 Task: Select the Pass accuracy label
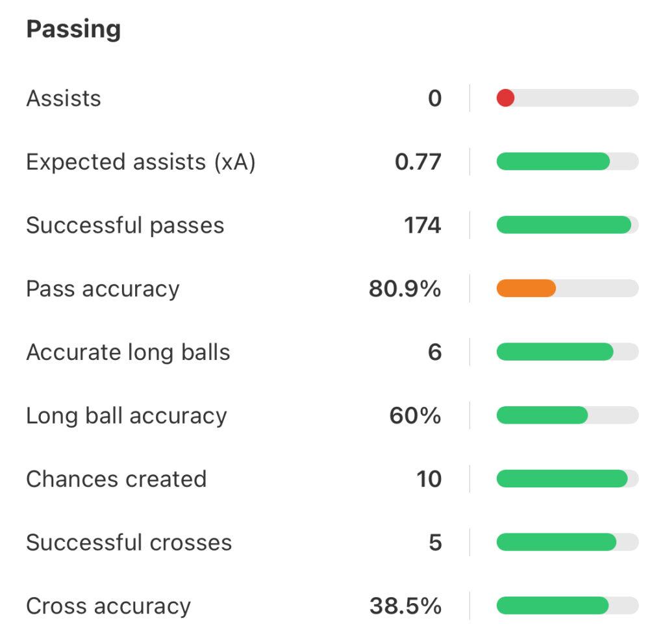(x=103, y=289)
